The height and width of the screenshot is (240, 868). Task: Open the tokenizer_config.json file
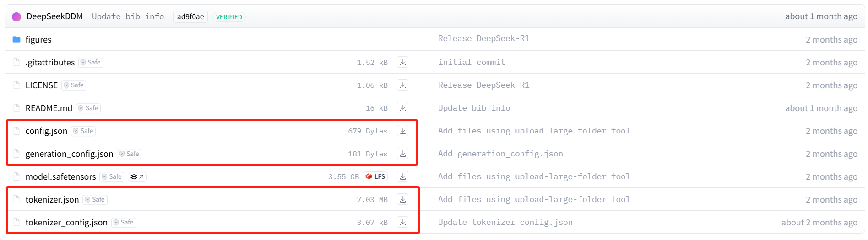click(66, 222)
